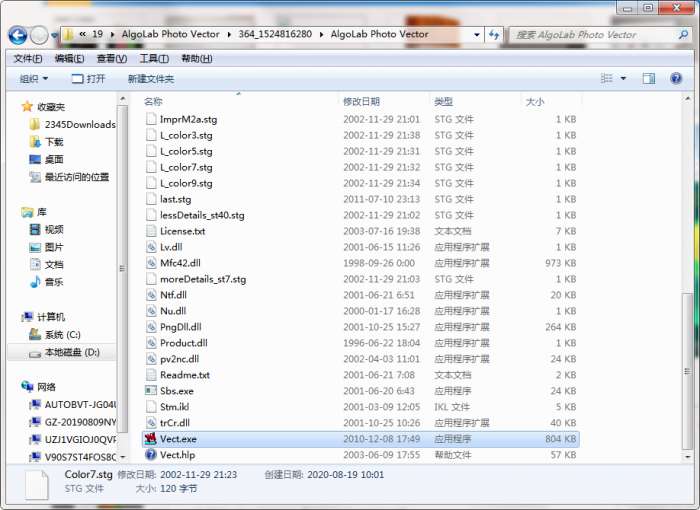Select file lessDetails_st40.stg

point(202,215)
